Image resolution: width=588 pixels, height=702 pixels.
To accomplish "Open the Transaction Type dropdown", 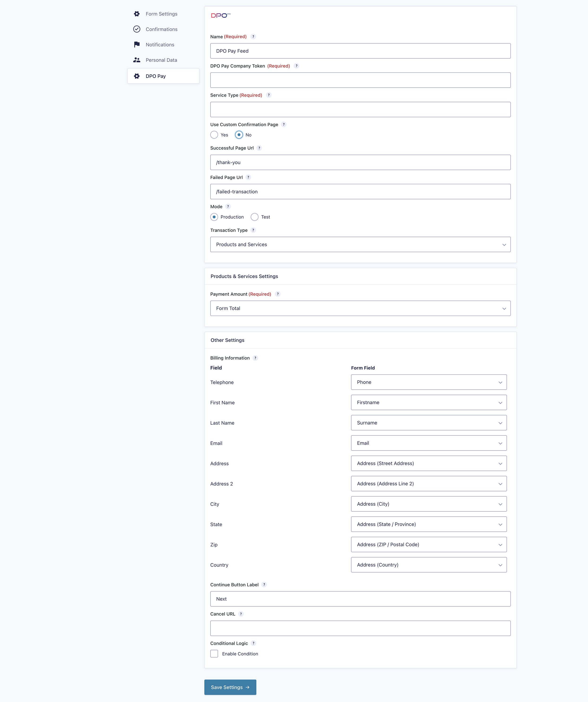I will tap(360, 244).
